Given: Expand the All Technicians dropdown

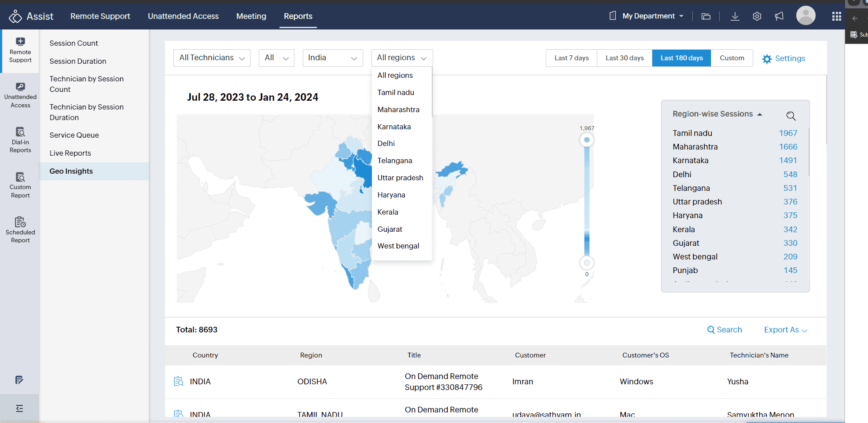Looking at the screenshot, I should point(212,58).
